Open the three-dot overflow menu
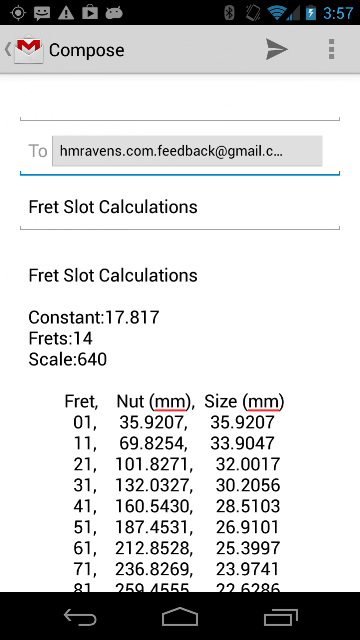Image resolution: width=360 pixels, height=640 pixels. pos(331,50)
